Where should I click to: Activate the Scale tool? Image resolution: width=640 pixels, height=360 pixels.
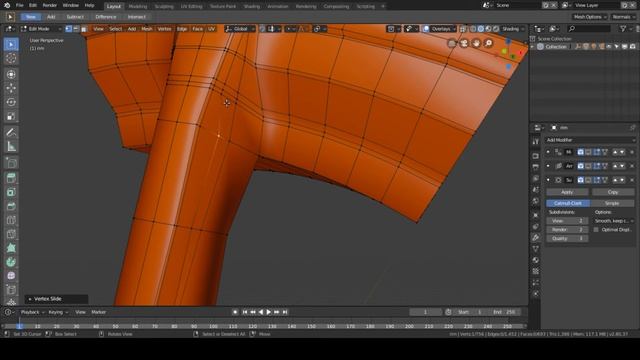coord(11,116)
